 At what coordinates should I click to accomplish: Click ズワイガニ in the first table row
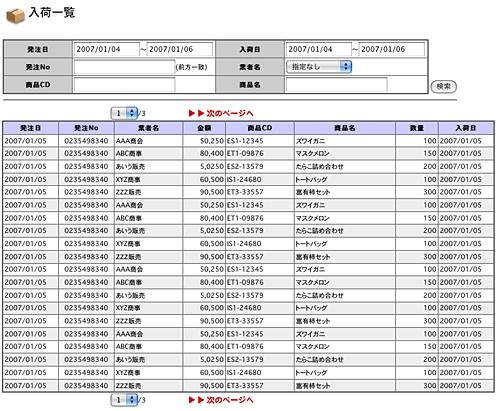click(x=310, y=141)
